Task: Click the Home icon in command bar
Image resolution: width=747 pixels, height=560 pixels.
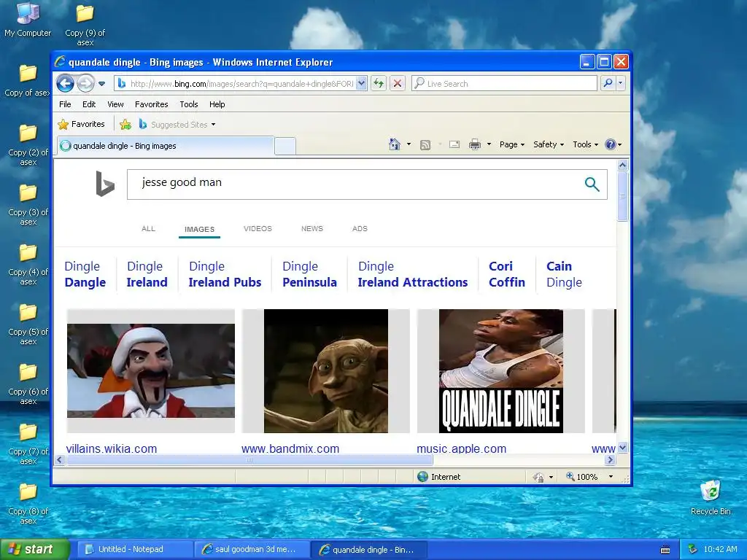Action: pyautogui.click(x=395, y=144)
